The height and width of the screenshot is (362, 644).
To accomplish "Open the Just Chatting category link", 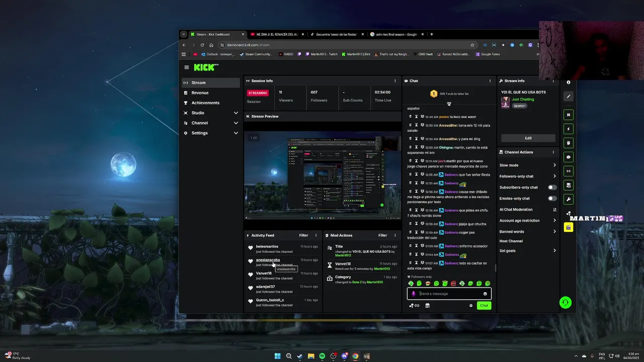I will pyautogui.click(x=523, y=100).
